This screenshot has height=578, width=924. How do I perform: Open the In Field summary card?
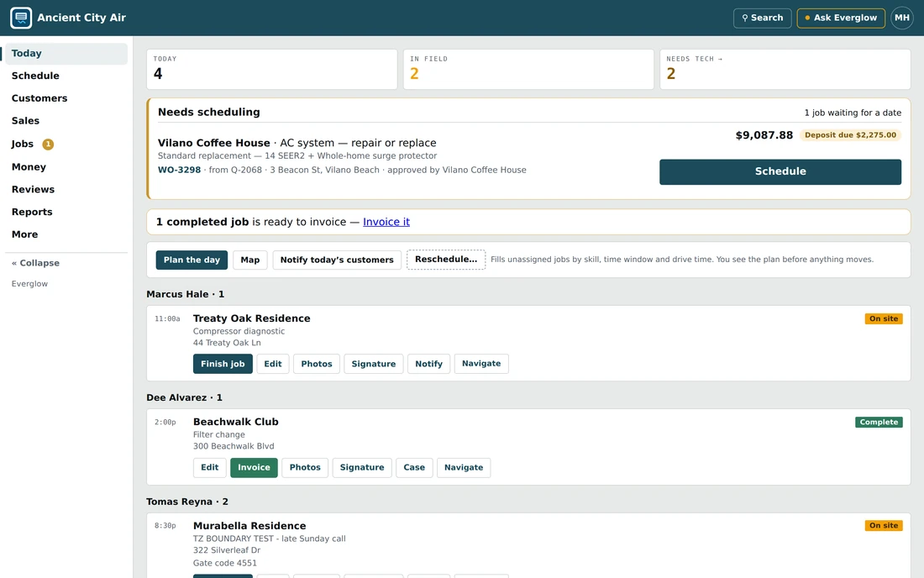click(x=528, y=69)
